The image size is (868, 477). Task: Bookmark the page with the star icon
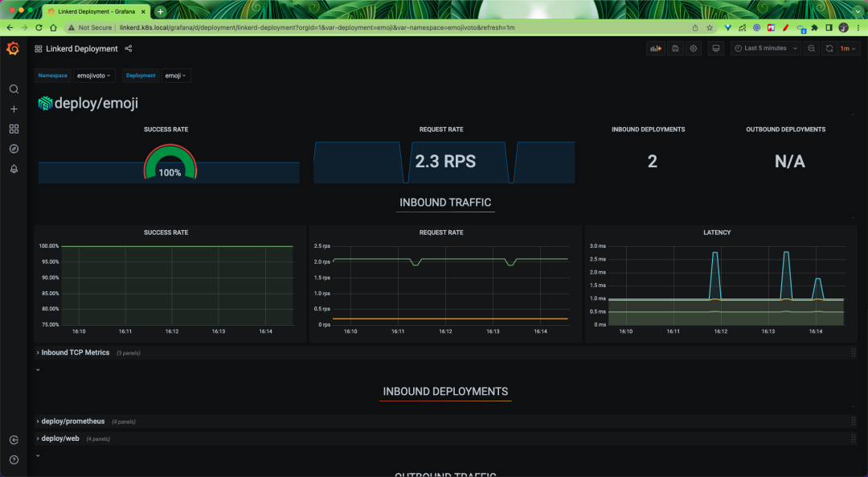coord(710,27)
